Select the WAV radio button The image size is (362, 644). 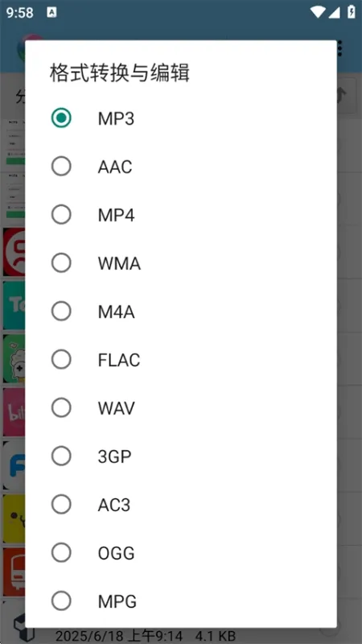coord(61,408)
